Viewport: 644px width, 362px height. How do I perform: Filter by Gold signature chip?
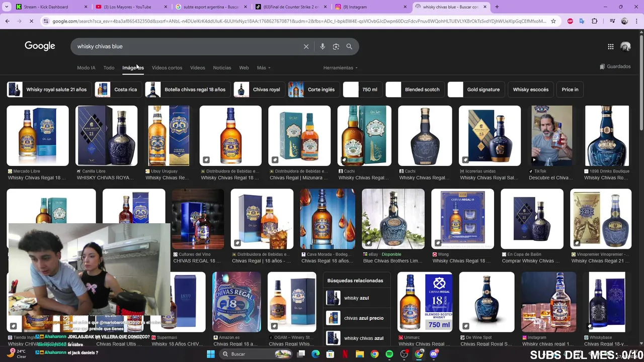pos(476,89)
